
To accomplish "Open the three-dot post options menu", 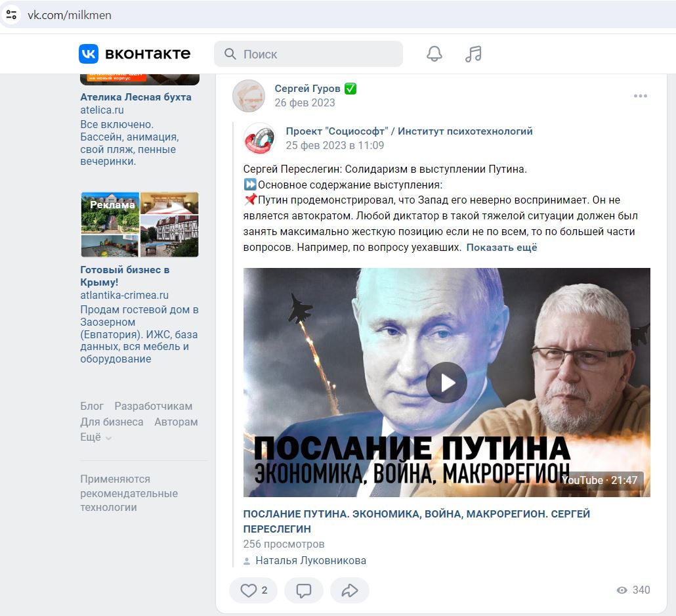I will click(x=640, y=96).
